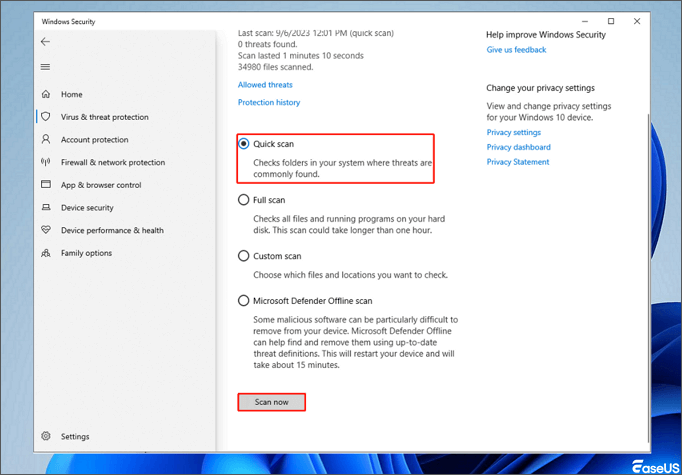Open Settings at sidebar bottom
This screenshot has height=475, width=682.
pyautogui.click(x=75, y=436)
